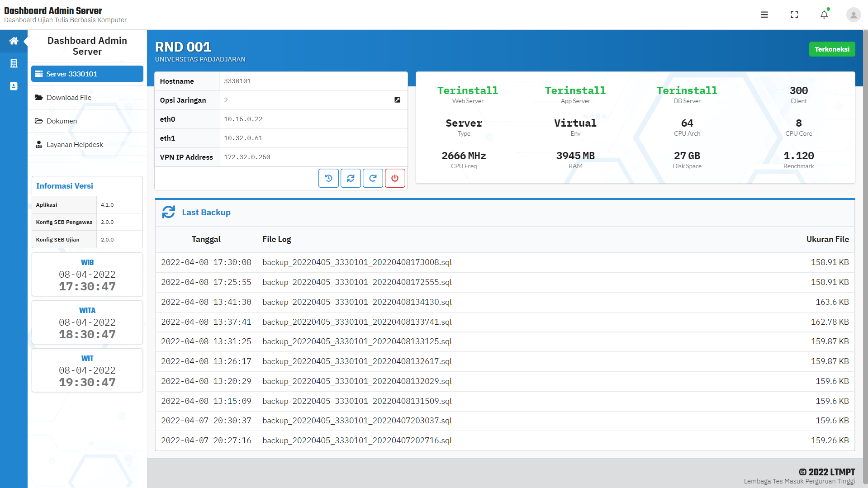This screenshot has height=488, width=868.
Task: Click the red power button
Action: (395, 178)
